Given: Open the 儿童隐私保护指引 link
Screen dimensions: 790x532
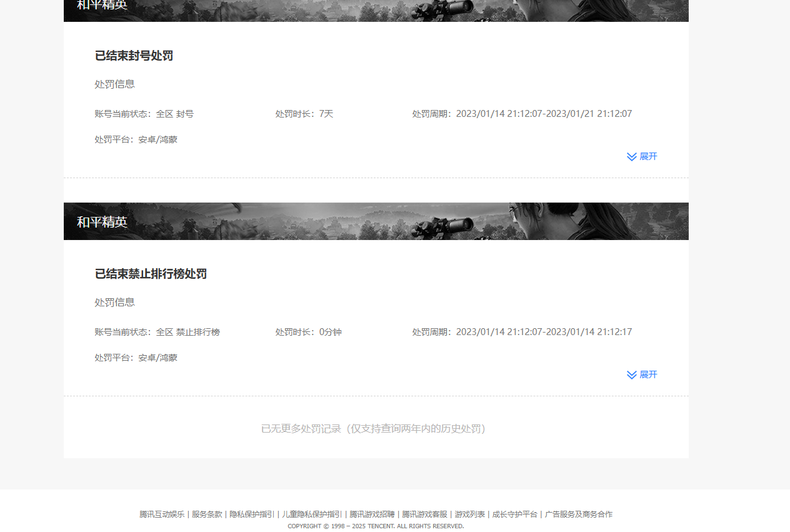Looking at the screenshot, I should [312, 514].
